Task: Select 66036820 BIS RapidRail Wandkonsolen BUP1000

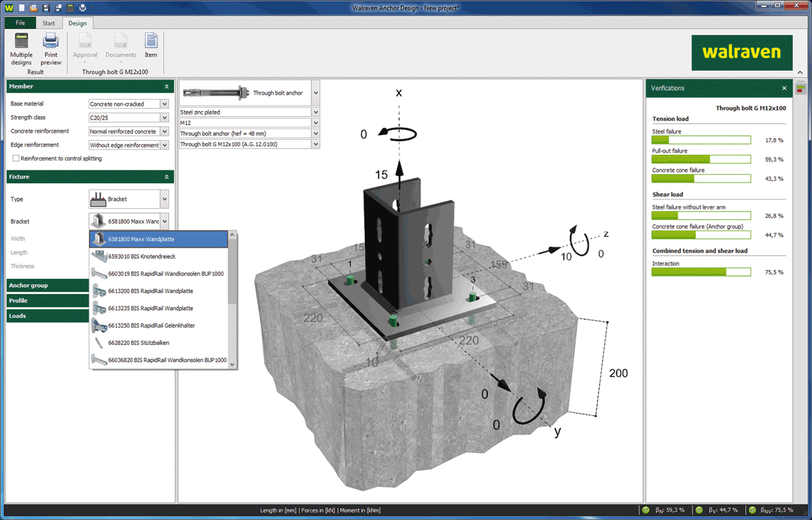Action: click(x=159, y=359)
